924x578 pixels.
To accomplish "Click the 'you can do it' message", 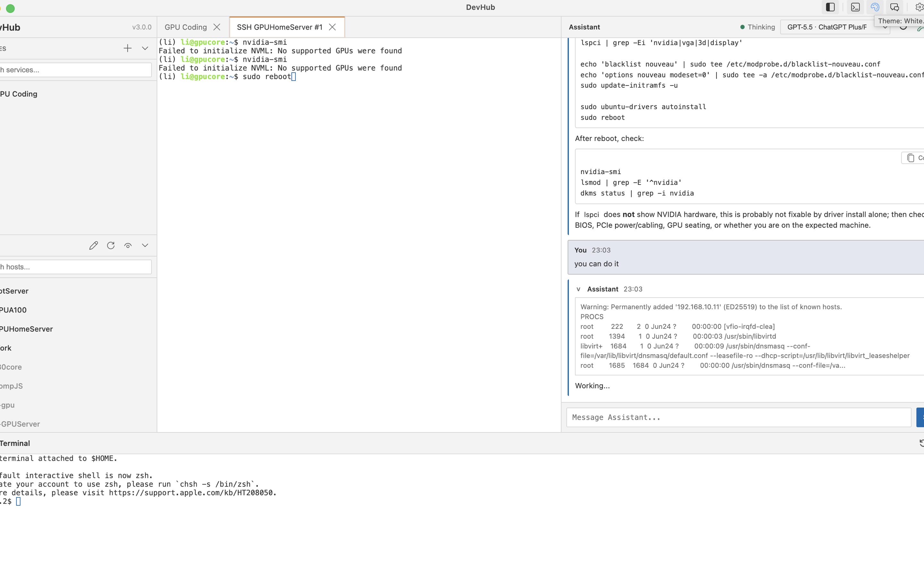I will 596,264.
